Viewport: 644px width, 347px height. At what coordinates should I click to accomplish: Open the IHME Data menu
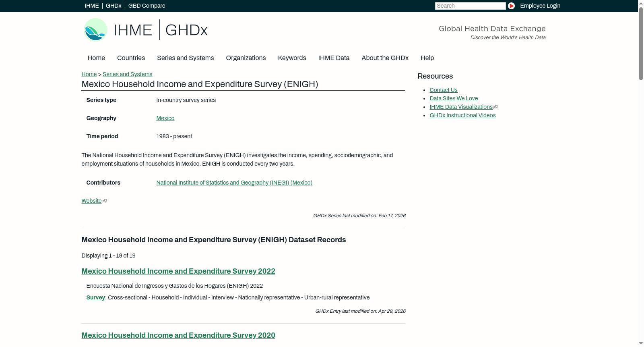(334, 58)
